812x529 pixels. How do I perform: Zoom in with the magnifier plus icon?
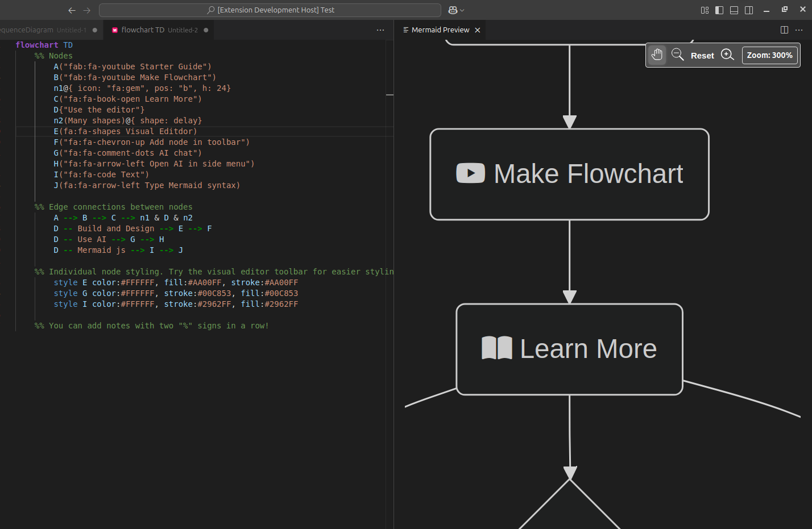click(728, 55)
